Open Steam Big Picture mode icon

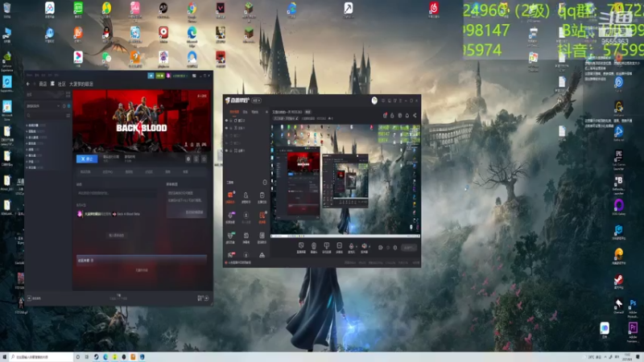click(194, 76)
